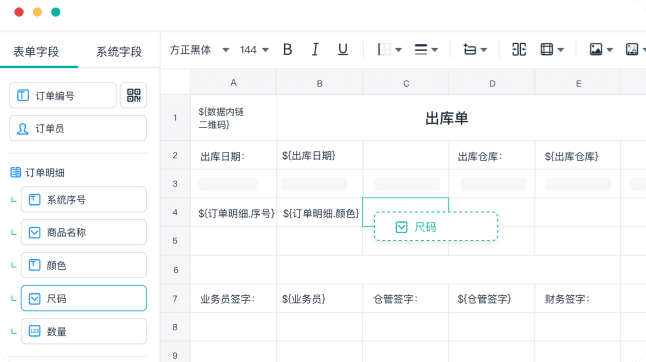Click the QR code icon beside 订单编号
This screenshot has height=362, width=646.
[x=133, y=95]
